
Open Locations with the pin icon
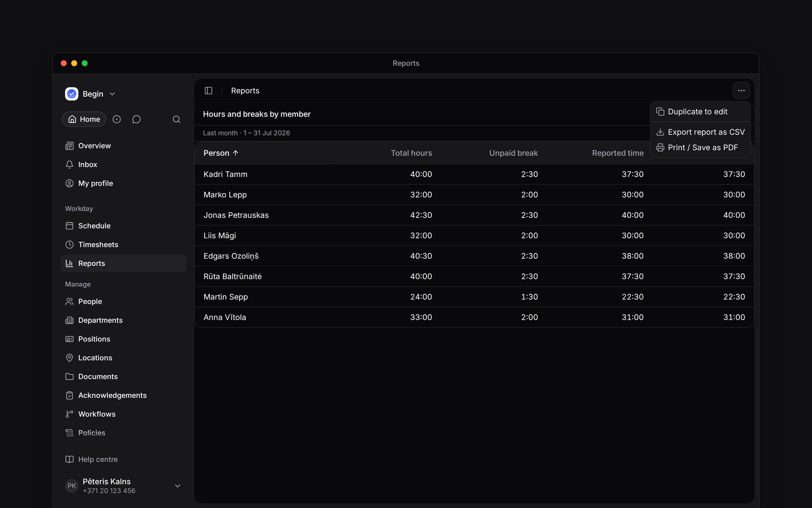pyautogui.click(x=123, y=358)
